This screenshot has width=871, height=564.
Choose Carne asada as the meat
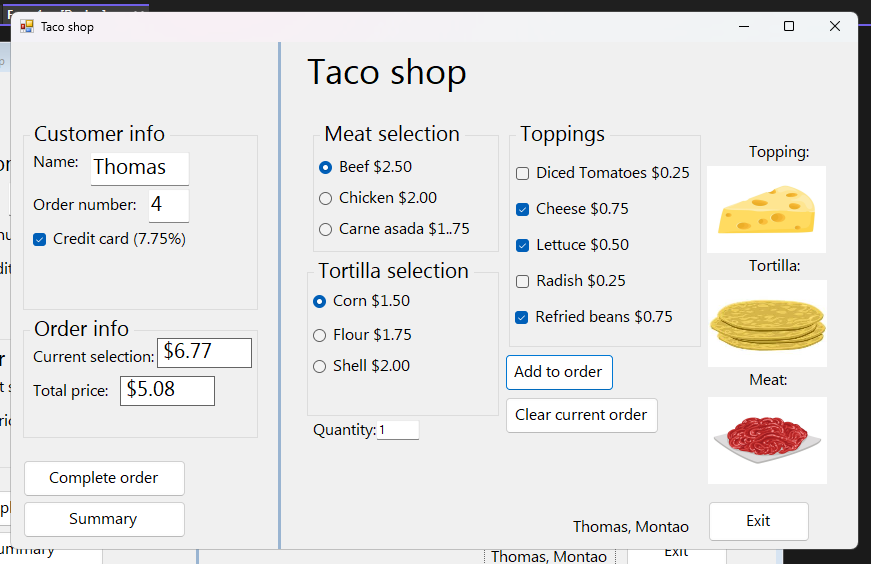pos(326,229)
